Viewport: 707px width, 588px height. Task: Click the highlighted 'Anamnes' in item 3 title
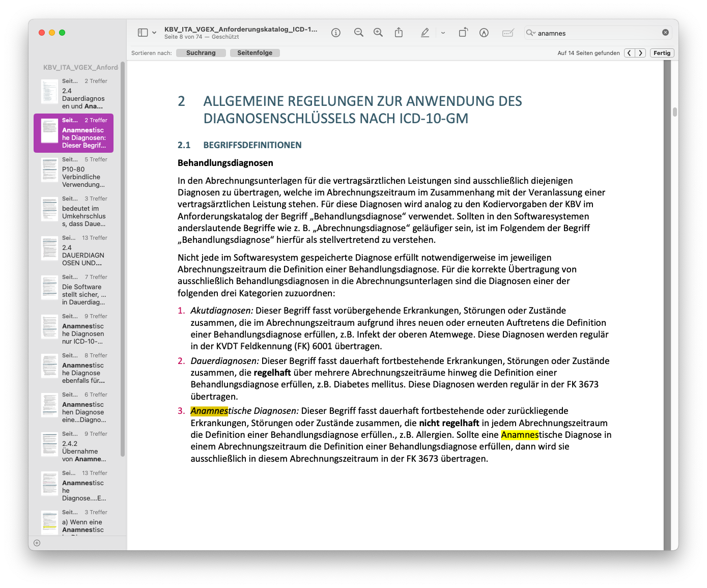point(209,411)
